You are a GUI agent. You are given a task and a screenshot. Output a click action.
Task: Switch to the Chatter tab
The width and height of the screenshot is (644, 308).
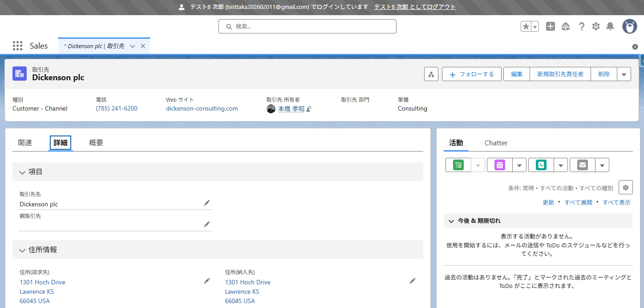click(x=496, y=143)
